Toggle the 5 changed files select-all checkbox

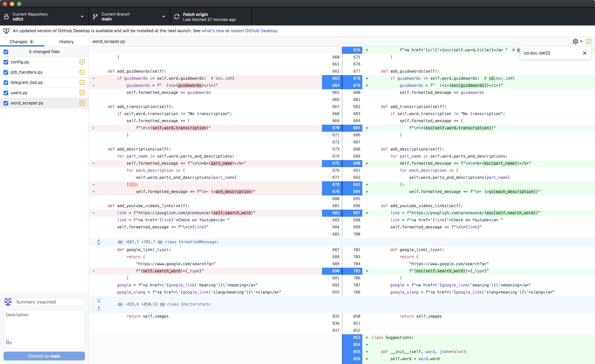(6, 52)
